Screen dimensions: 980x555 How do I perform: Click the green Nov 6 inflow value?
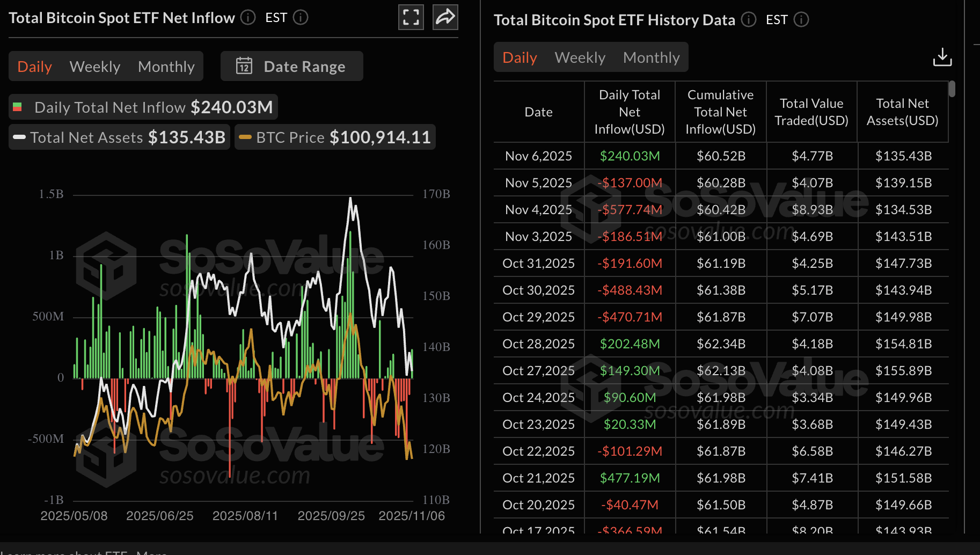tap(630, 156)
